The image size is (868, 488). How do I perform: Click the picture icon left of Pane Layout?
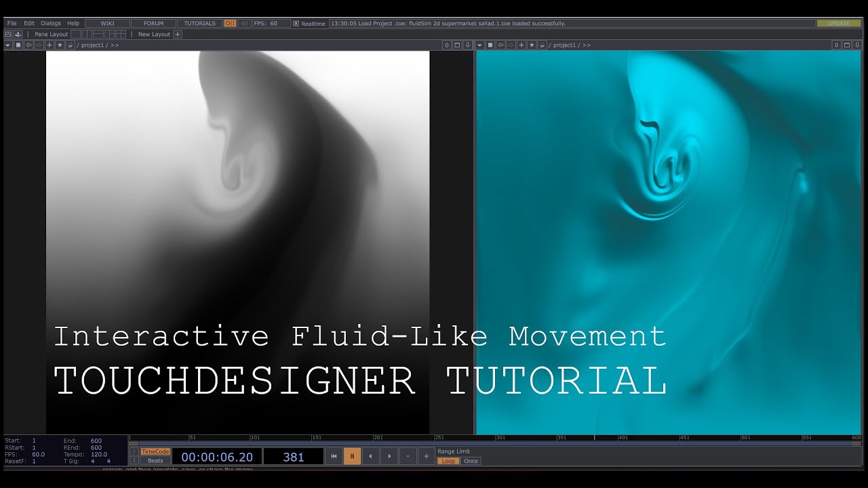[9, 34]
